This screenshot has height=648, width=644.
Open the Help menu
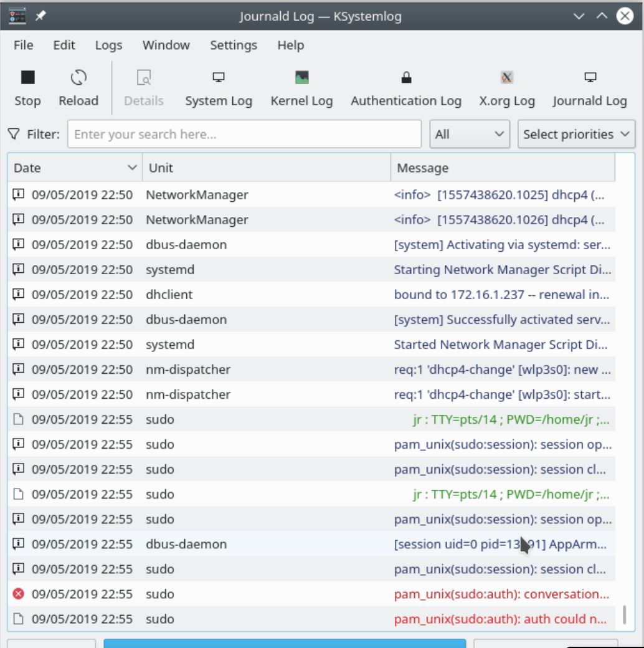tap(290, 45)
